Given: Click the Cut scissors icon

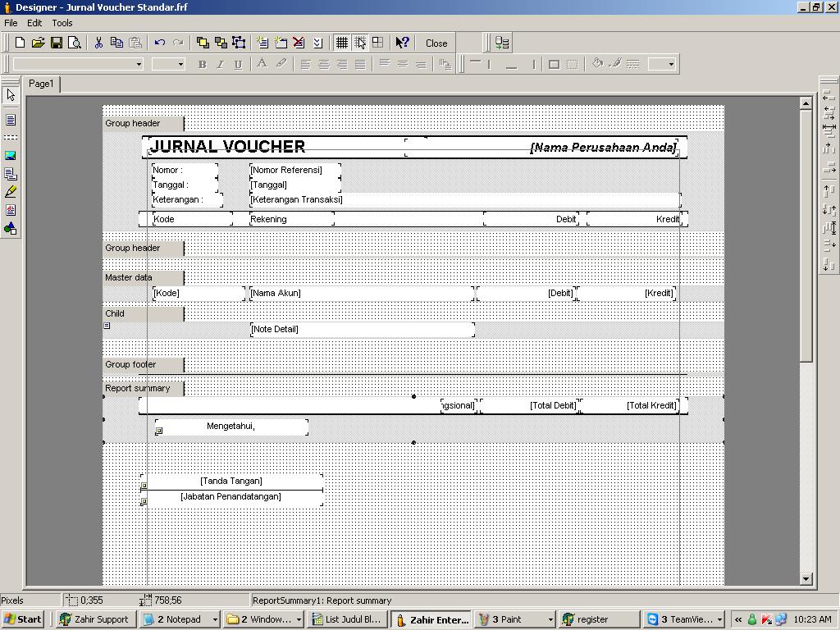Looking at the screenshot, I should 98,43.
